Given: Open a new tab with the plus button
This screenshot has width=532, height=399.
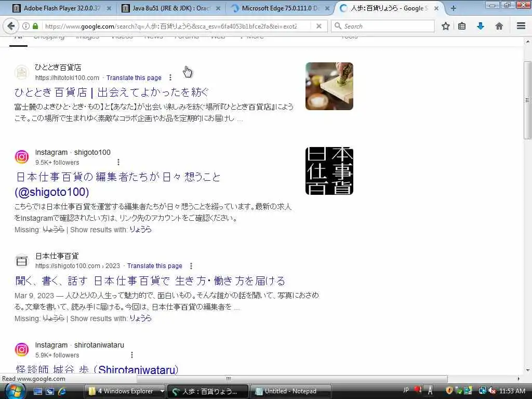Looking at the screenshot, I should point(453,8).
